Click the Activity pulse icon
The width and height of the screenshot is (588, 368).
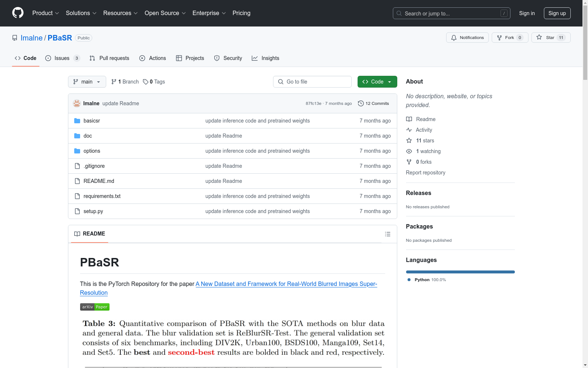click(409, 130)
